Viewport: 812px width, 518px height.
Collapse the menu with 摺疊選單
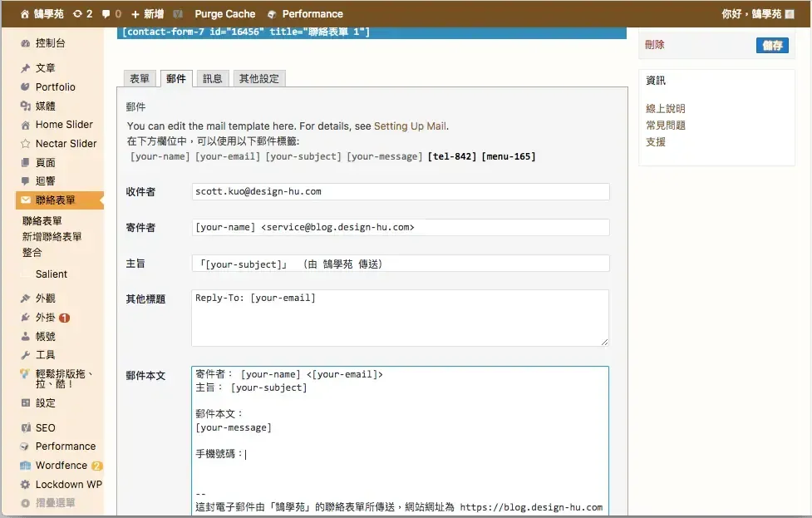(49, 503)
